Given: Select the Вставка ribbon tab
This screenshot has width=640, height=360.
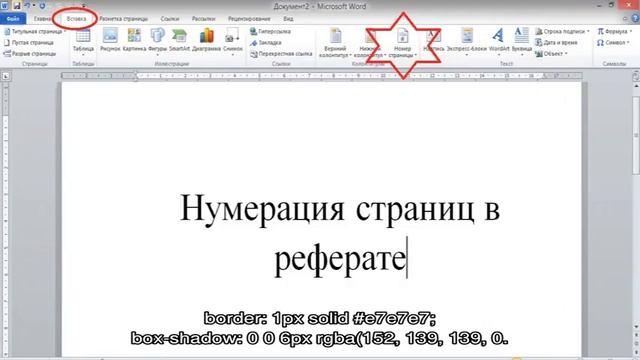Looking at the screenshot, I should pos(76,19).
